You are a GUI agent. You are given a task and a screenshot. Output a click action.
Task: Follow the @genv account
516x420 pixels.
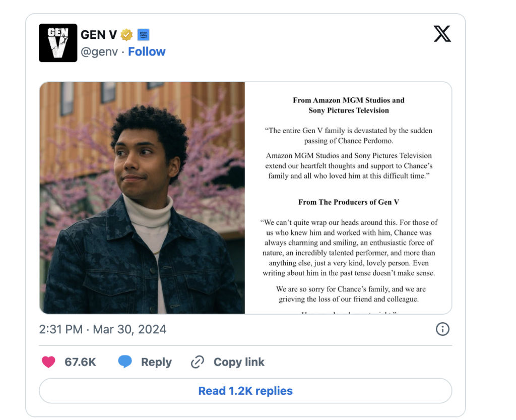[x=147, y=51]
